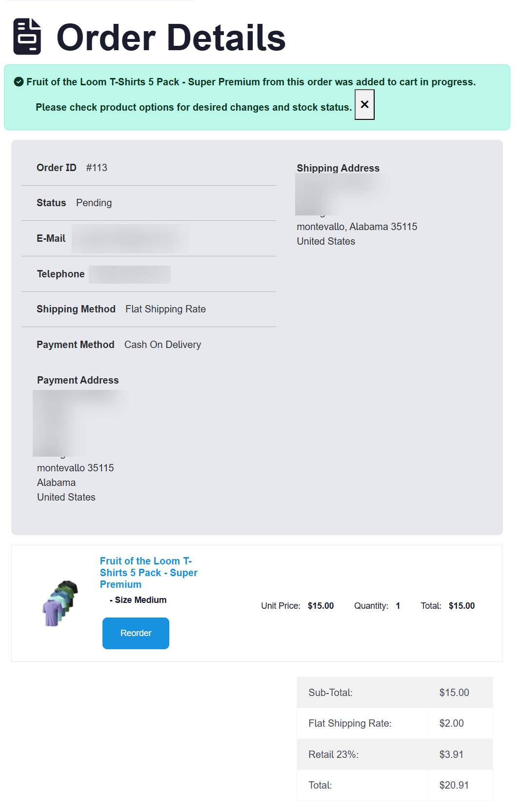The width and height of the screenshot is (521, 812).
Task: Click the Shipping Address heading
Action: point(338,168)
